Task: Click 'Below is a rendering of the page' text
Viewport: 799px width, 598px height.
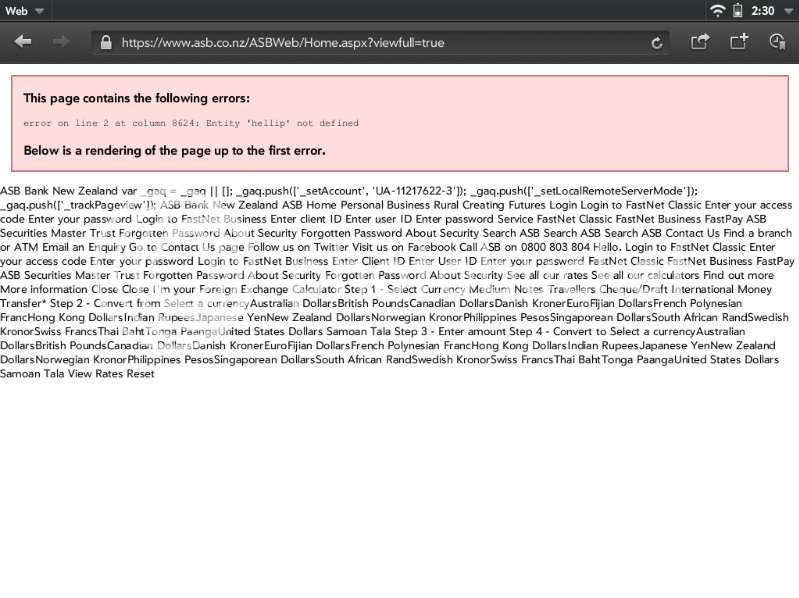Action: [x=174, y=150]
